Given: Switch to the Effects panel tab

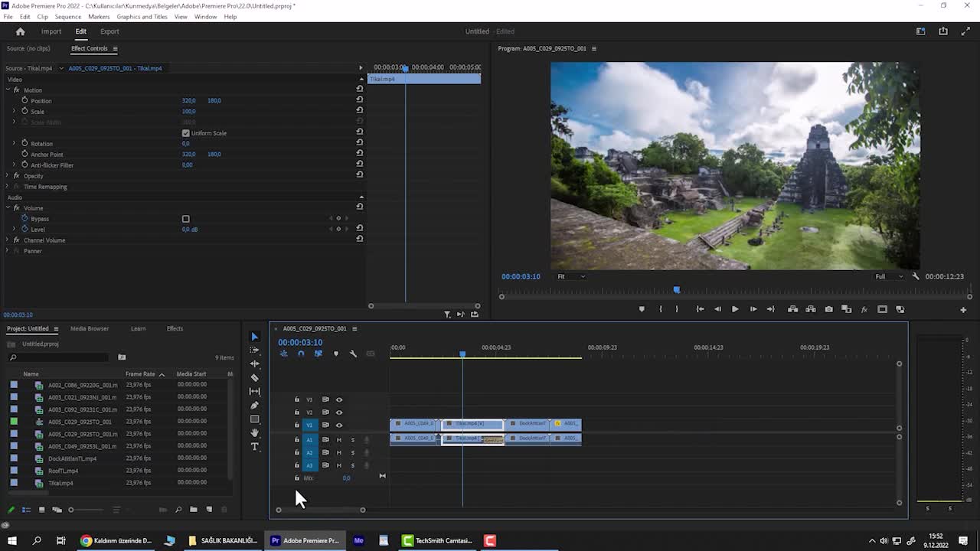Looking at the screenshot, I should (x=175, y=328).
